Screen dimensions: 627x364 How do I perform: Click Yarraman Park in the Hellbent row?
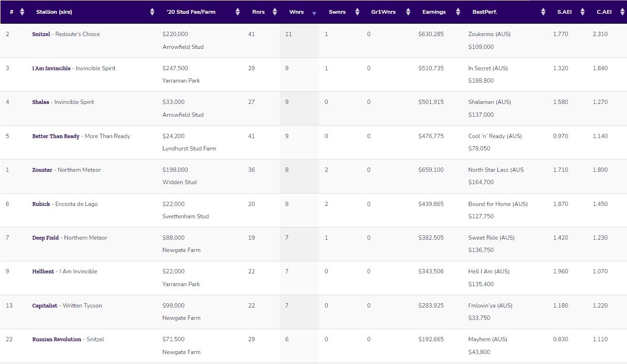[181, 284]
